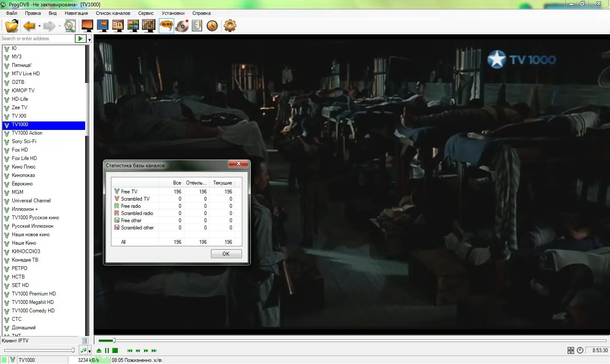Show the four-screen multiview icon
Image resolution: width=610 pixels, height=364 pixels.
coord(133,26)
